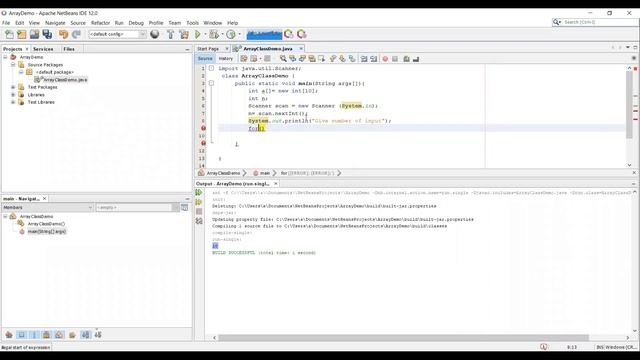Switch to the Start Page tab

(x=208, y=49)
